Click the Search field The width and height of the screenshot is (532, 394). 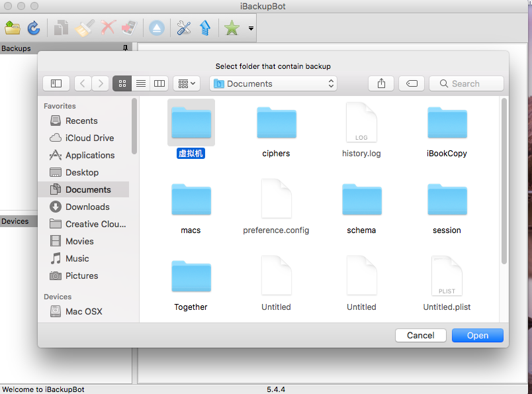(x=466, y=83)
